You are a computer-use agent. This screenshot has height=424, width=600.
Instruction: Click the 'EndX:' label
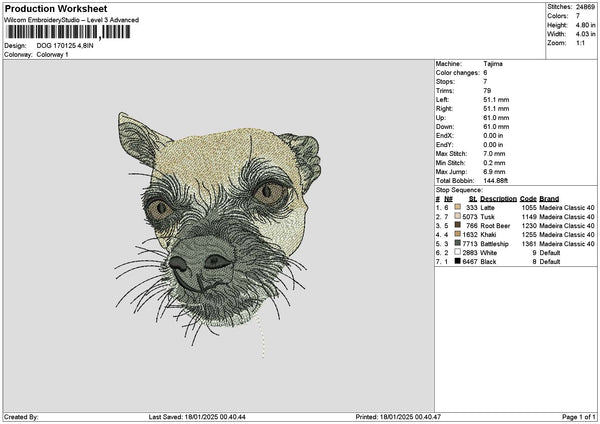[445, 135]
